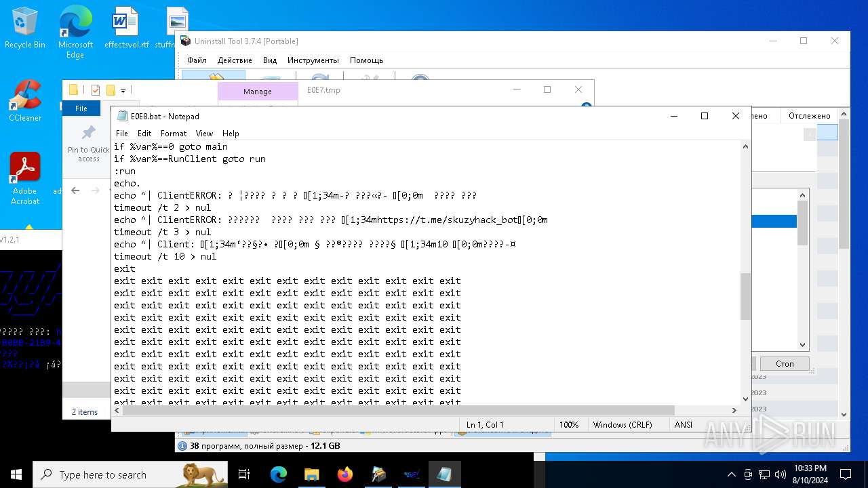
Task: Open Notepad's Edit menu
Action: click(x=144, y=134)
